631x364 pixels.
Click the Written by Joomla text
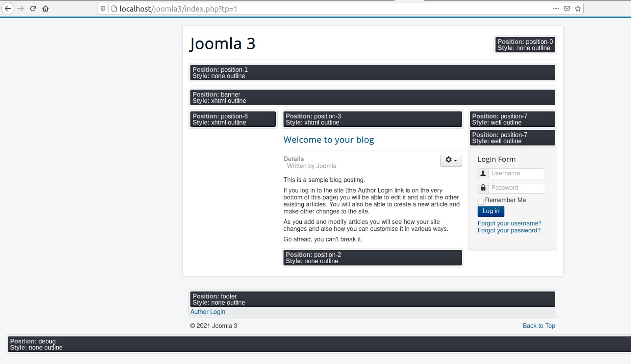point(312,166)
